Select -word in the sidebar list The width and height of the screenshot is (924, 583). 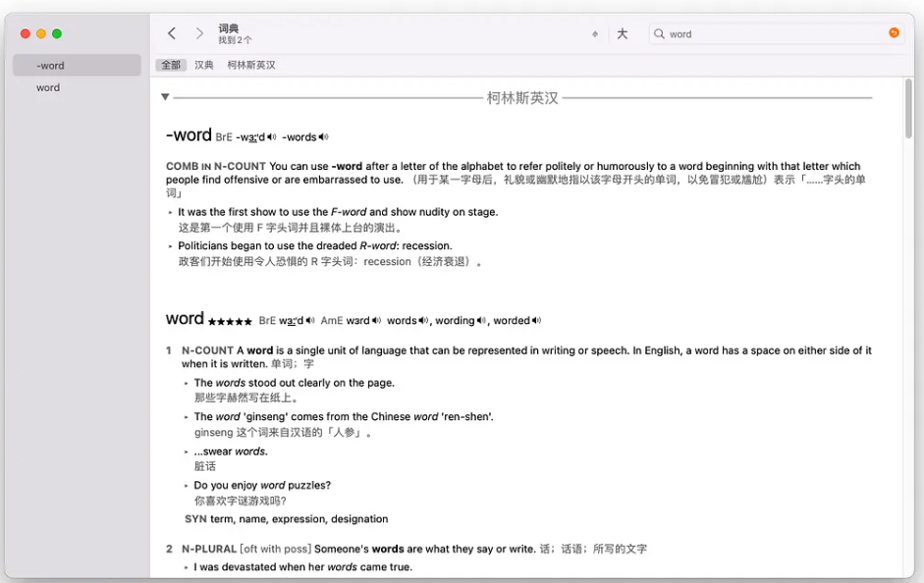[x=78, y=66]
